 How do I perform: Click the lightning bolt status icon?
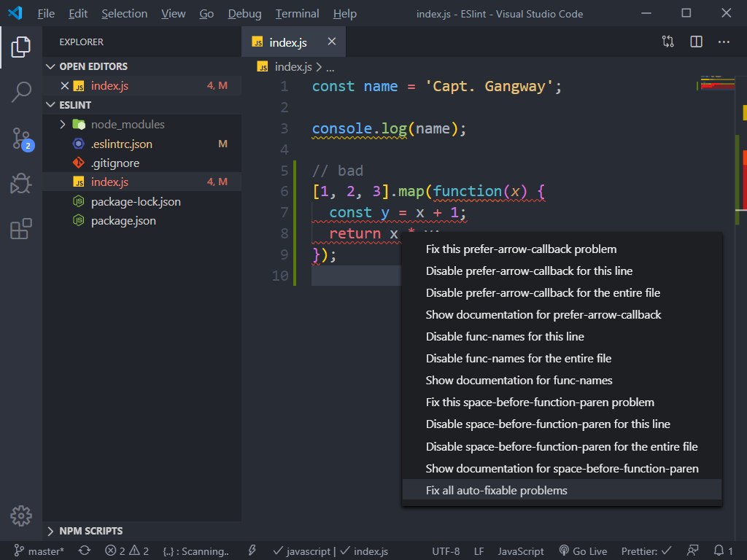tap(252, 551)
